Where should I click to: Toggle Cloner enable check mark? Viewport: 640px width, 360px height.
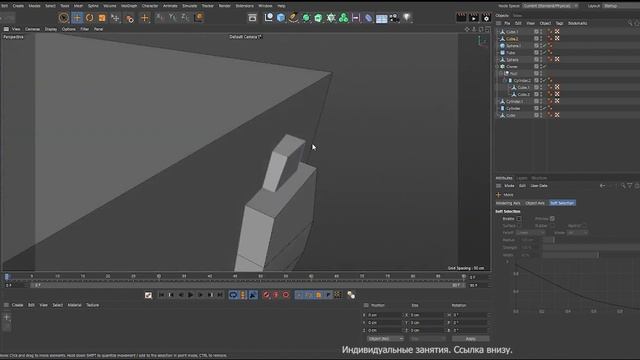545,67
